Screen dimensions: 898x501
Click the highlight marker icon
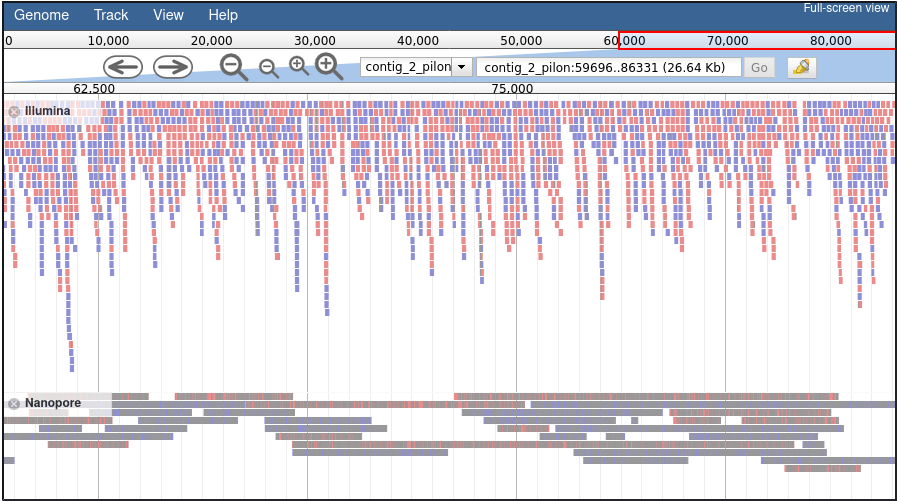801,68
